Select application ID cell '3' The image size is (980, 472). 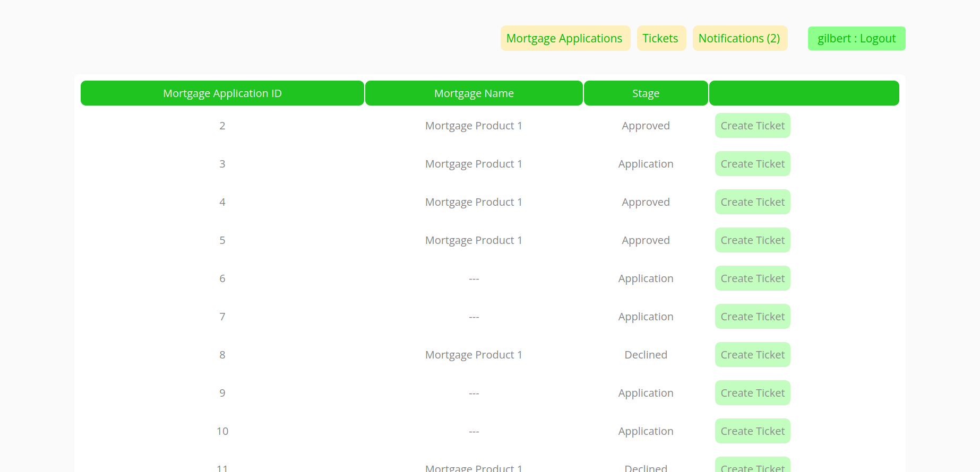click(x=222, y=164)
